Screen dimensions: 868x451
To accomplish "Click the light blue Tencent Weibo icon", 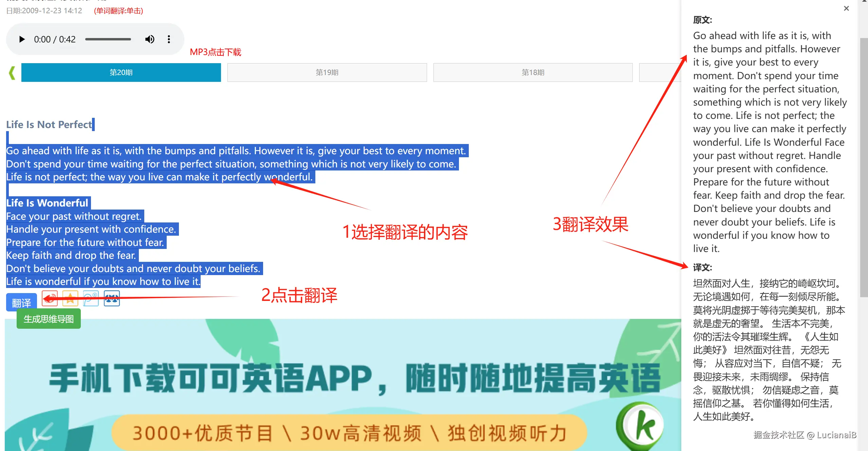I will click(x=91, y=299).
